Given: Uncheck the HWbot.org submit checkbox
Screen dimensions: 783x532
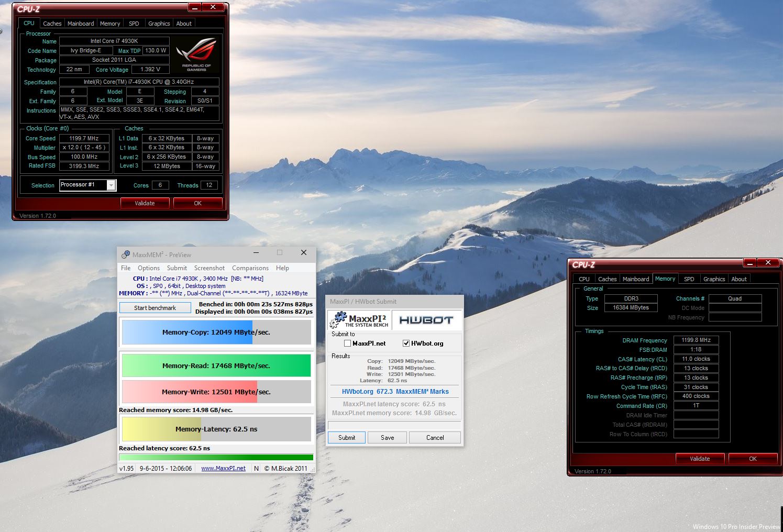Looking at the screenshot, I should [406, 343].
